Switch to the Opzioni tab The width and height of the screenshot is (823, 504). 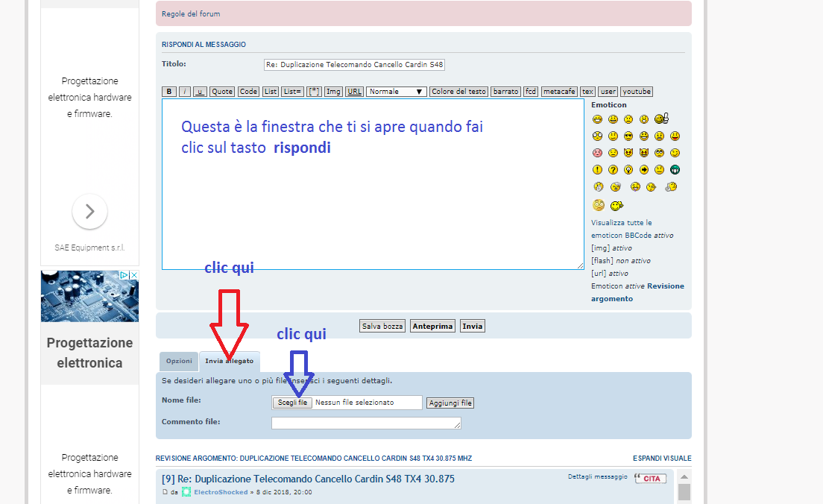tap(179, 361)
